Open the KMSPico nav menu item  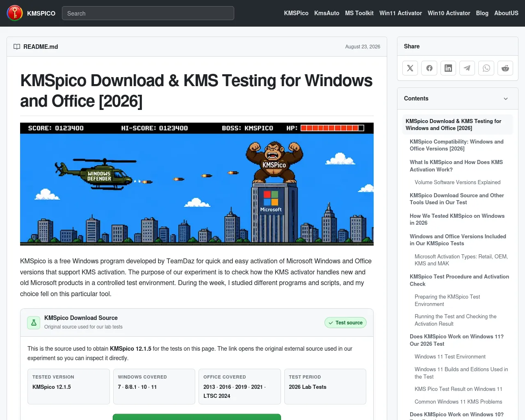[296, 13]
